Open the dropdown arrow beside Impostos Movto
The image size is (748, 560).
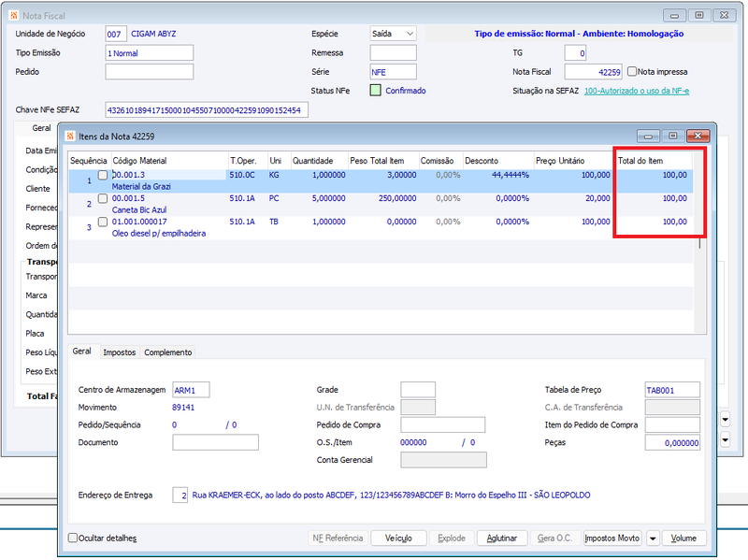click(x=653, y=538)
